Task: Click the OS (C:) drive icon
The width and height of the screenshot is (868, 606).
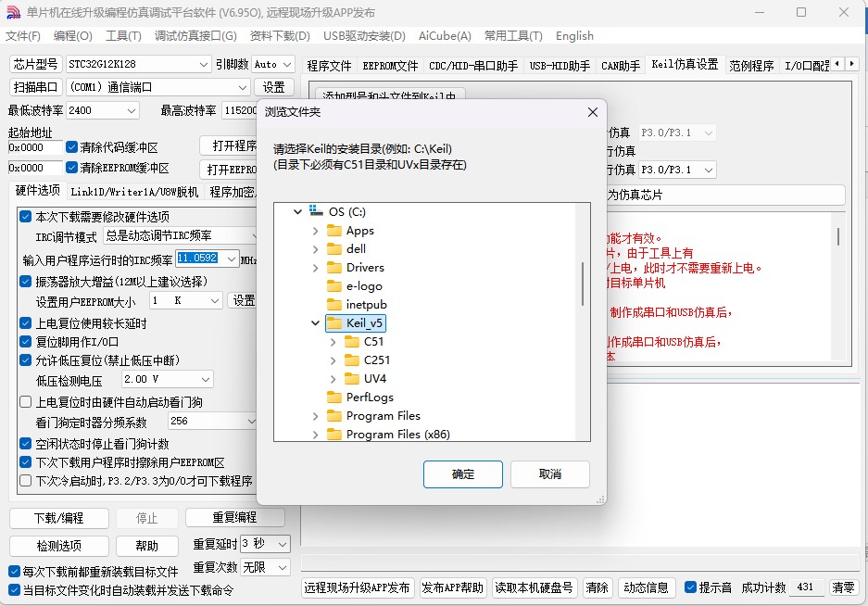Action: [x=316, y=211]
